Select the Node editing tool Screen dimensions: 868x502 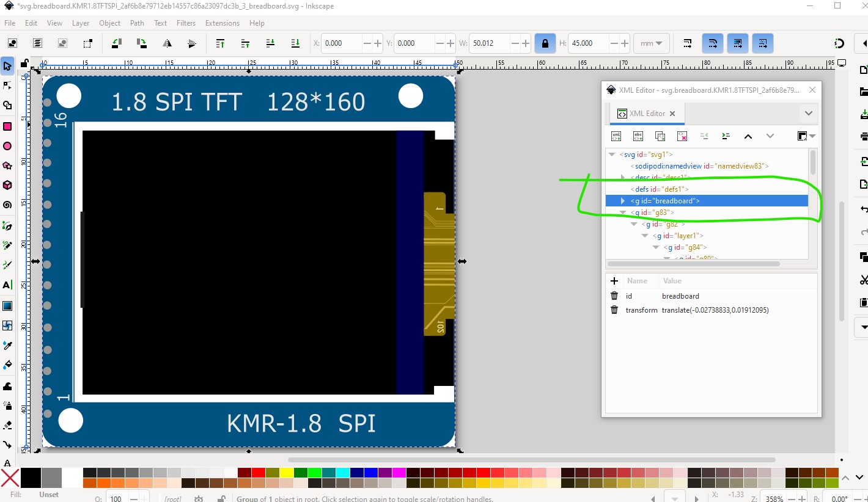click(x=7, y=85)
